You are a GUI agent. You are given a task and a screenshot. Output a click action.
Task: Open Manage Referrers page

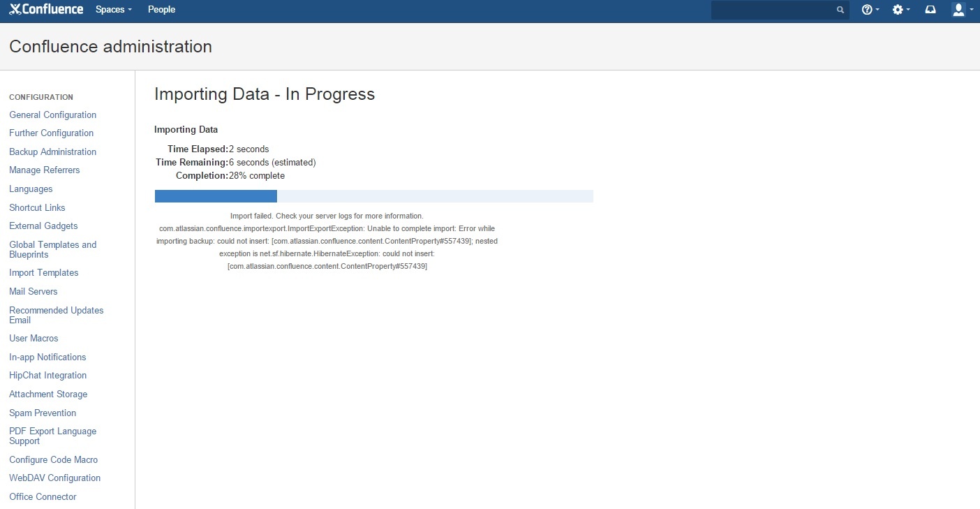click(45, 170)
